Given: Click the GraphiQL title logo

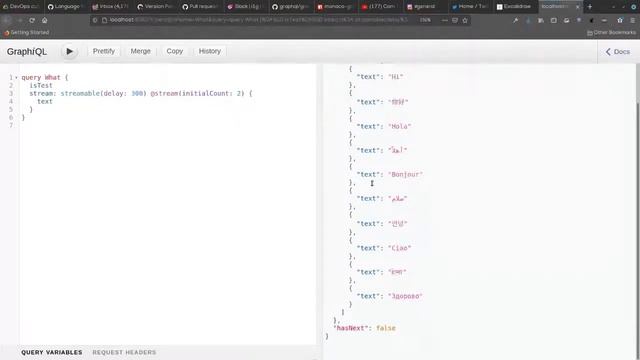Looking at the screenshot, I should 27,51.
